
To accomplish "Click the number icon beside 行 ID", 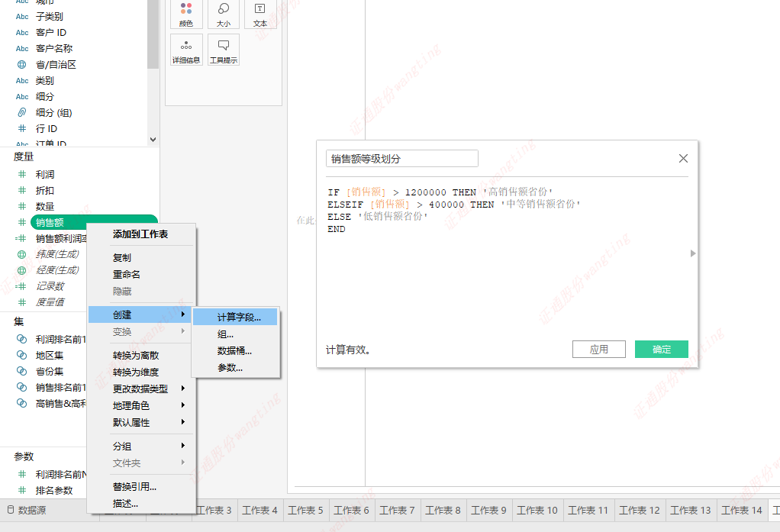I will (x=22, y=128).
